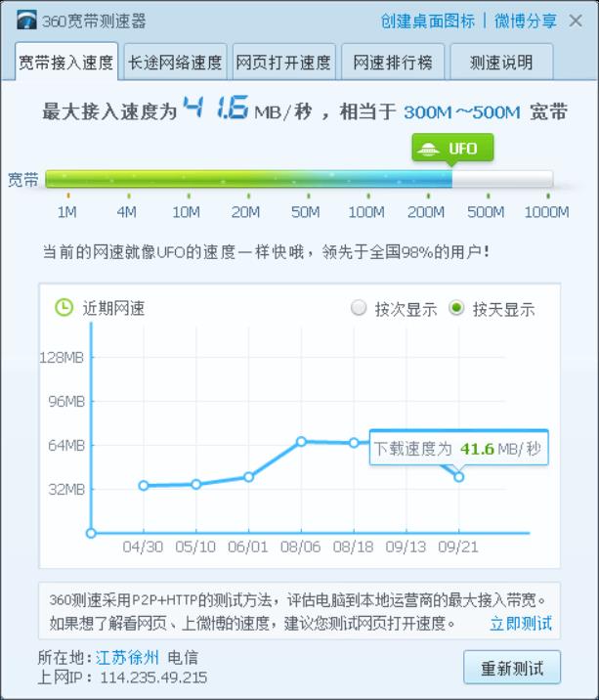Click the 04/30 data point on chart
Viewport: 599px width, 700px height.
(x=144, y=485)
